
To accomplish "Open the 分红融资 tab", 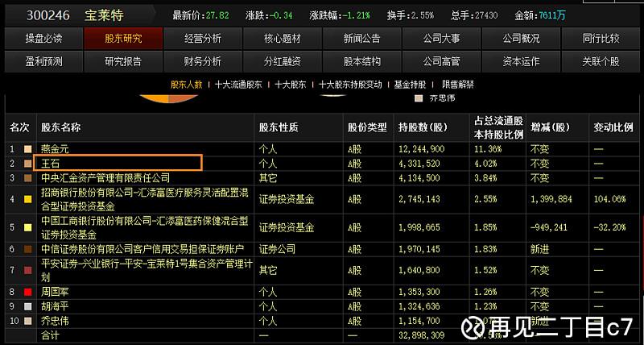I will click(283, 62).
